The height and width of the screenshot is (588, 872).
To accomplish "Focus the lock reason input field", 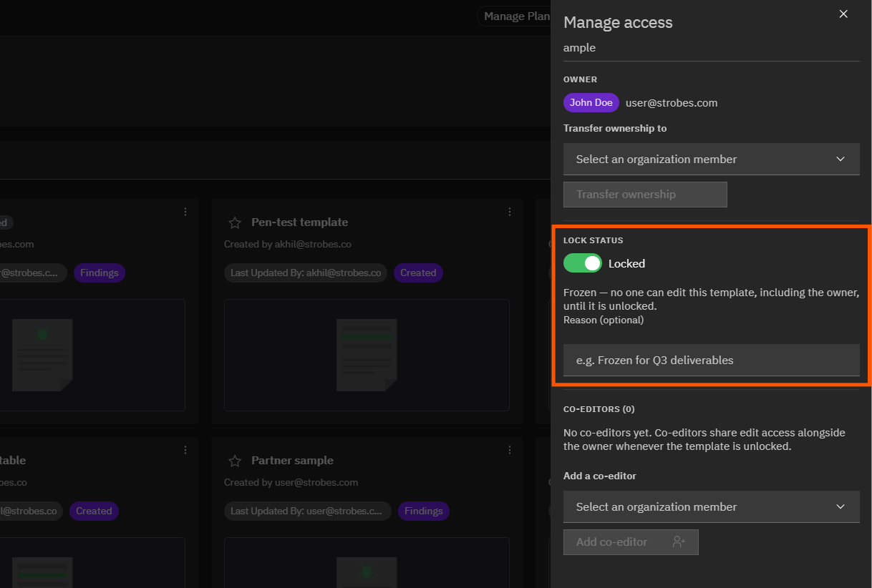I will tap(712, 360).
